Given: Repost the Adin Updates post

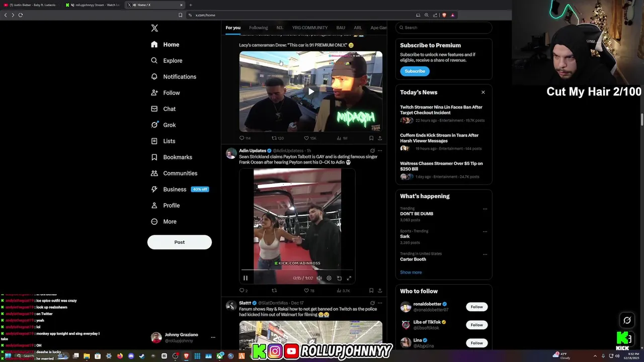Looking at the screenshot, I should 274,291.
